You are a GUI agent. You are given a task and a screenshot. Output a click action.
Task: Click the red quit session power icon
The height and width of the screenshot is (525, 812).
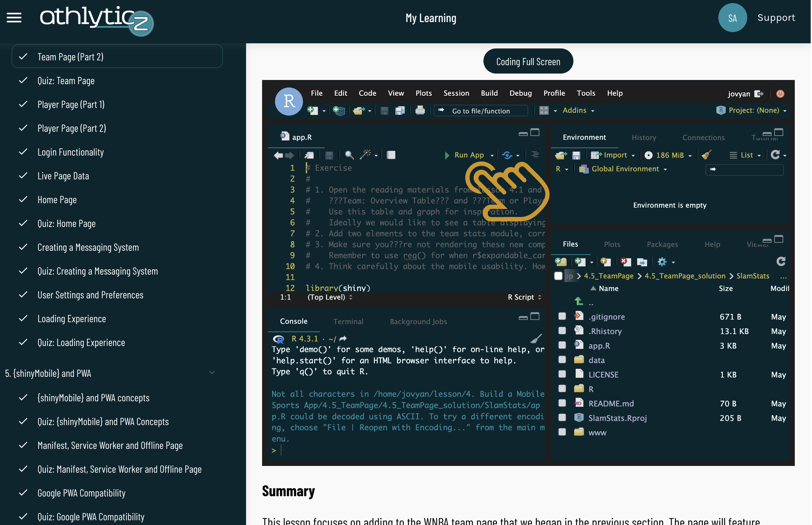(780, 94)
